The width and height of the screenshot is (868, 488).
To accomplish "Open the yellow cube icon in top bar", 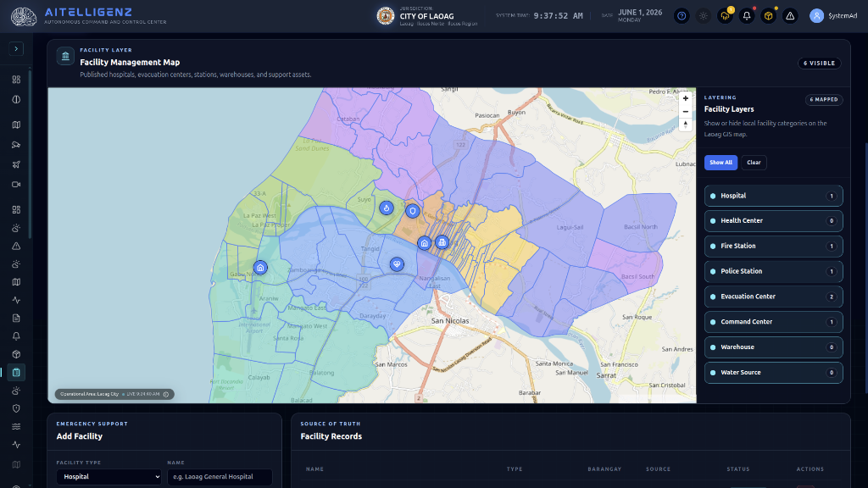I will 768,16.
